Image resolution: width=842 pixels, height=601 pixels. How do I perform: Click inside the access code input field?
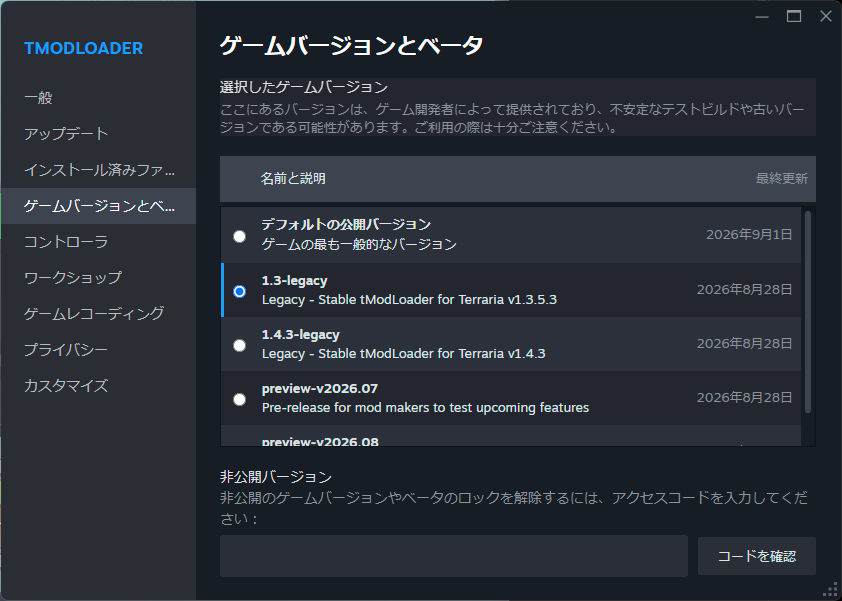pyautogui.click(x=454, y=556)
